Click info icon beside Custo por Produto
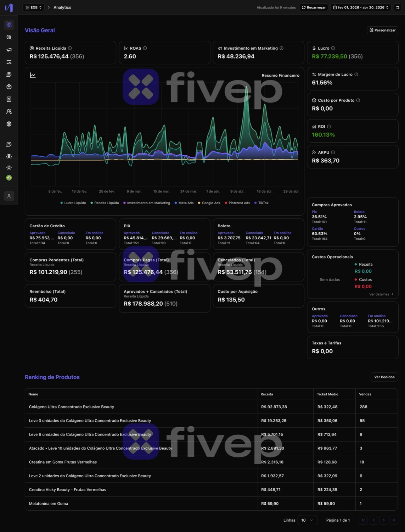405x532 pixels. [358, 100]
